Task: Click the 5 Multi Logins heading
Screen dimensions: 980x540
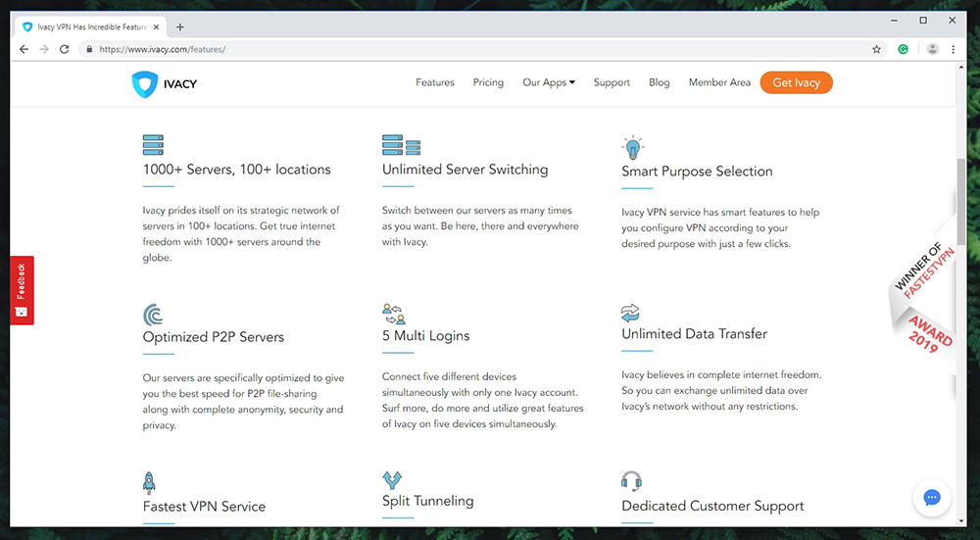Action: click(x=425, y=335)
